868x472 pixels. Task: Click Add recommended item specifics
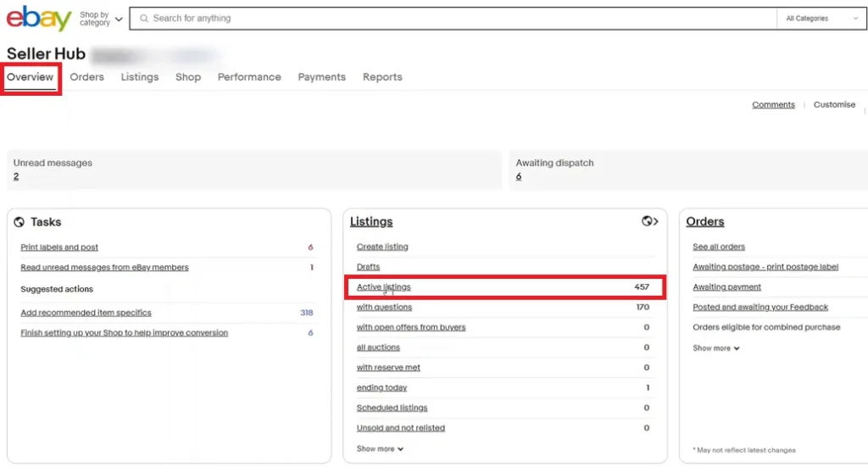(86, 313)
